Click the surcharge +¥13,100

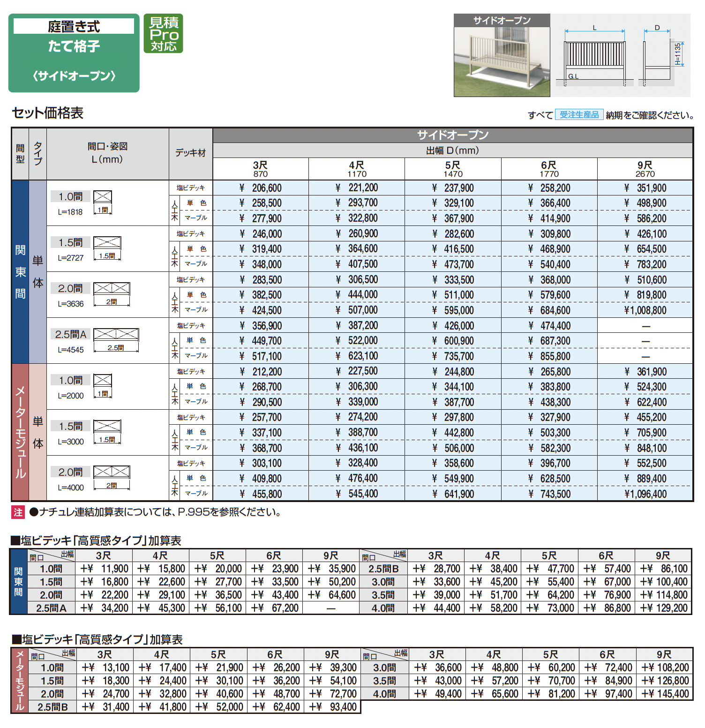point(105,668)
